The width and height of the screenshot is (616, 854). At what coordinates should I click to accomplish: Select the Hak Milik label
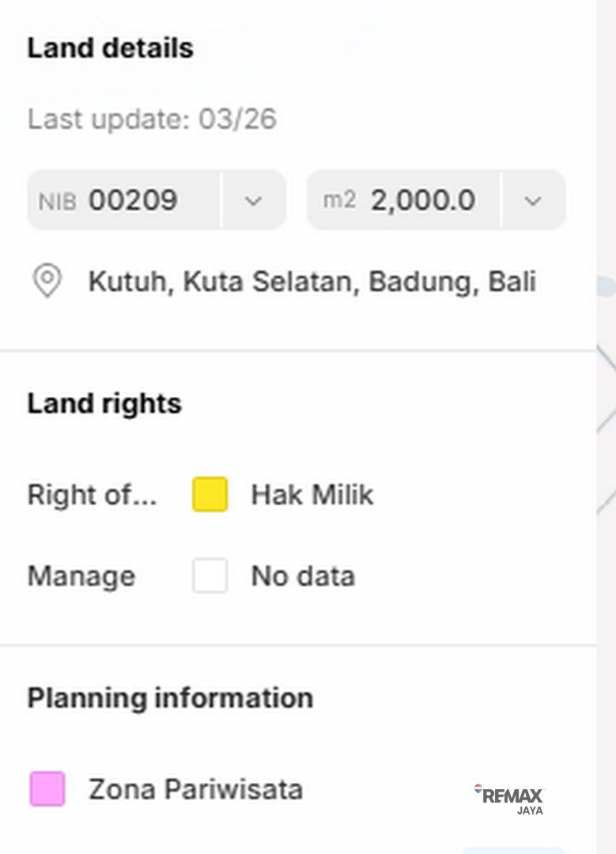pyautogui.click(x=312, y=495)
